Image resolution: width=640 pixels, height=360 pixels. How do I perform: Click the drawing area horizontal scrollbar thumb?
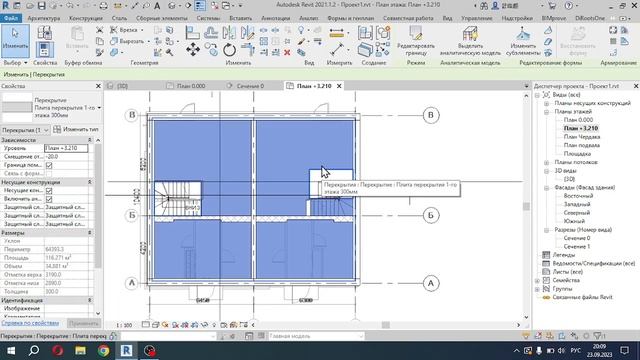point(385,325)
